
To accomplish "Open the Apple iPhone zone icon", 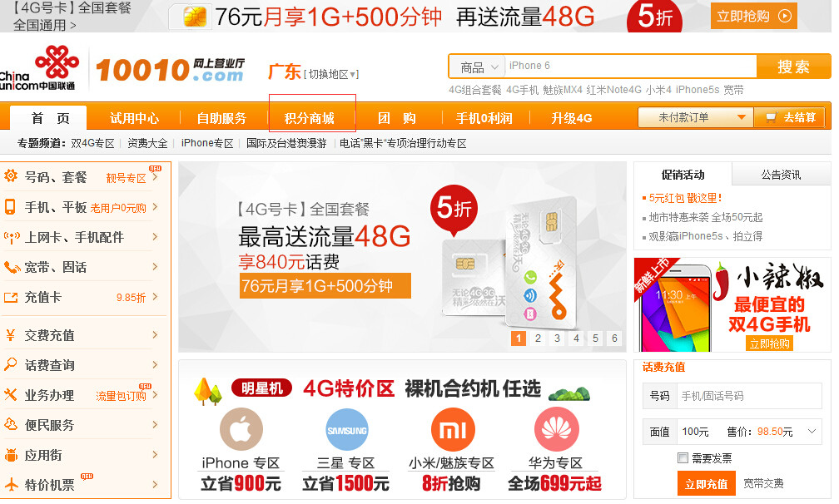I will 241,429.
